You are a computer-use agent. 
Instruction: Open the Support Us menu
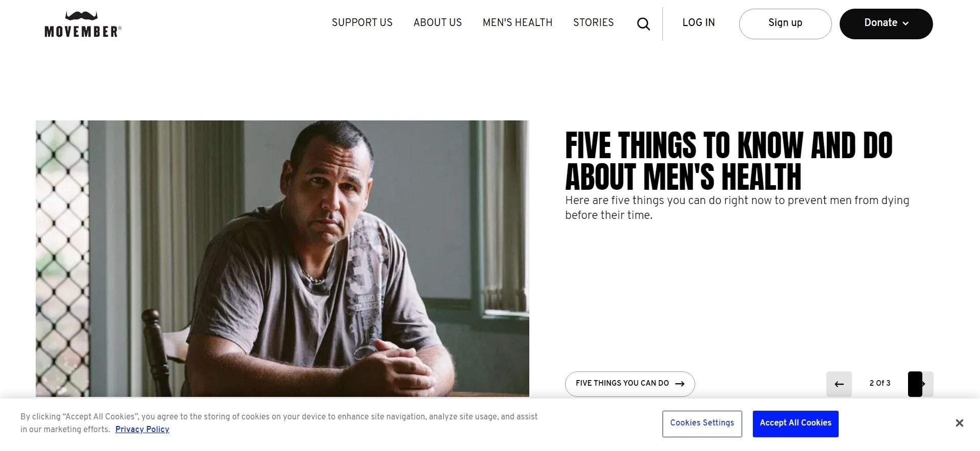pos(362,22)
